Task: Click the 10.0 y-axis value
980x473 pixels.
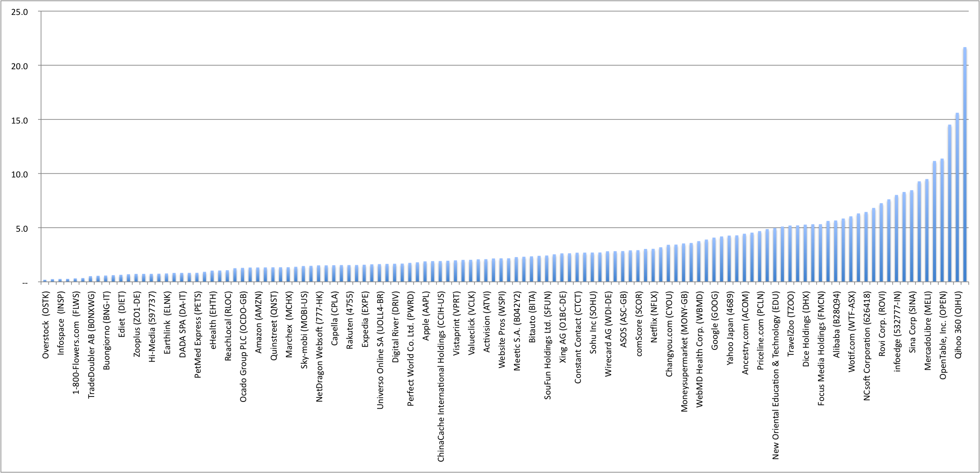Action: (19, 174)
